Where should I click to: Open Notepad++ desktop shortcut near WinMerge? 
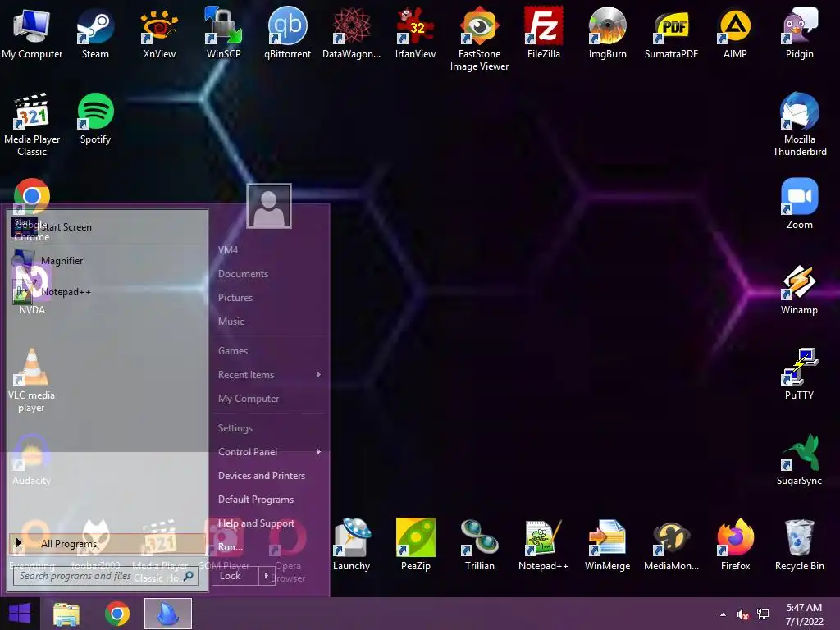coord(543,545)
